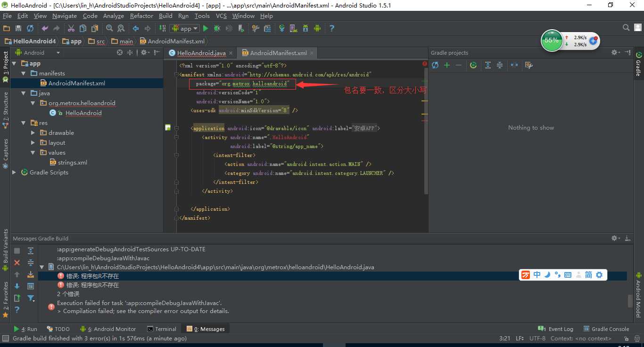Click the Synchronize icon in main toolbar
644x347 pixels.
coord(30,28)
